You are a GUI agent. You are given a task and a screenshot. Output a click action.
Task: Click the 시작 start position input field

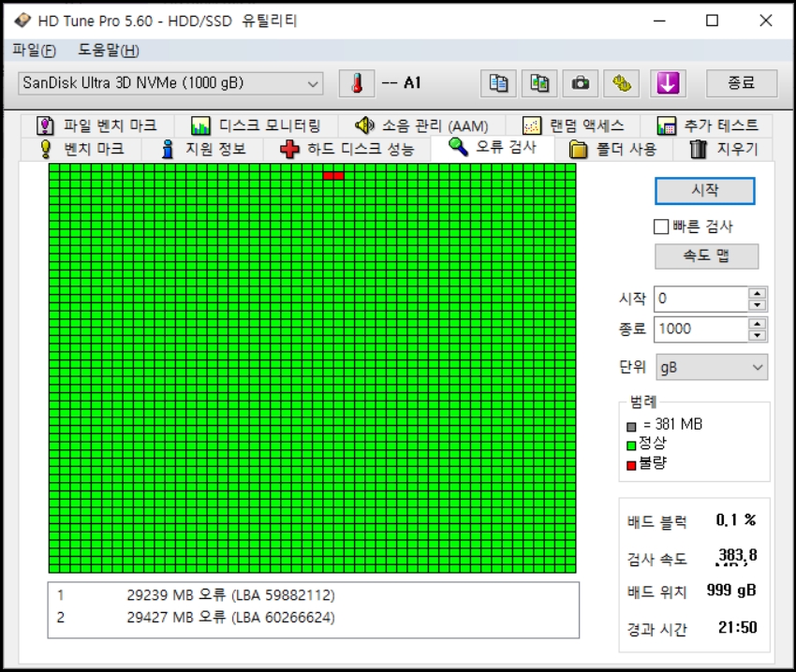[x=700, y=299]
